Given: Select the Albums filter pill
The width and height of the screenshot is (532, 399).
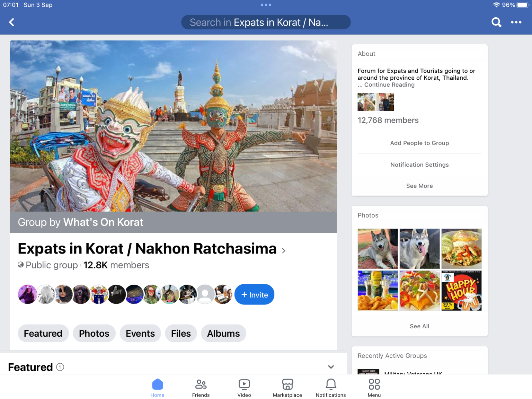Looking at the screenshot, I should click(223, 333).
